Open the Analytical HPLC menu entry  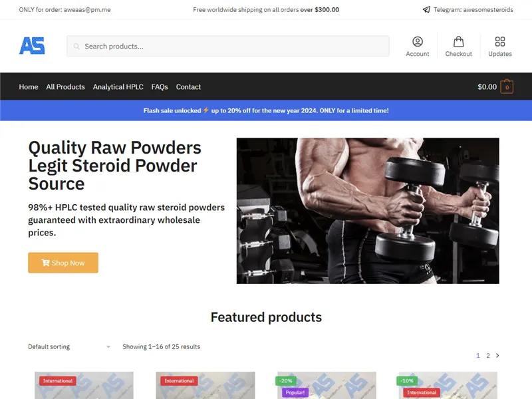tap(118, 86)
